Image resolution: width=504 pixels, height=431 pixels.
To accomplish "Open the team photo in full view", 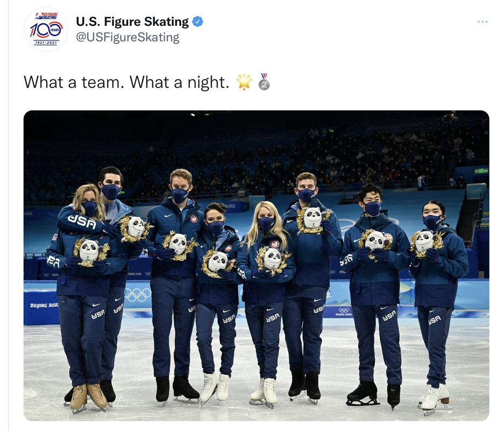I will coord(256,266).
